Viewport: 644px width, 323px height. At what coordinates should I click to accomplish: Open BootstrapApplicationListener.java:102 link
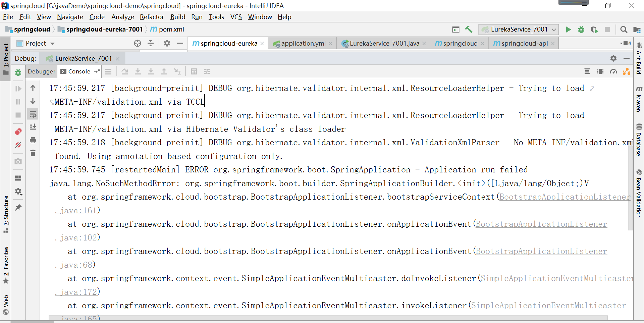tap(541, 224)
